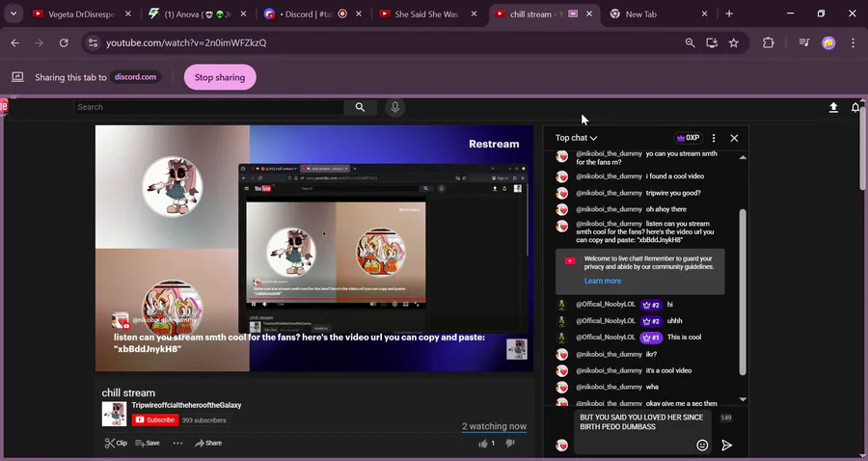Open the 0XP crown badge in chat

pyautogui.click(x=688, y=138)
